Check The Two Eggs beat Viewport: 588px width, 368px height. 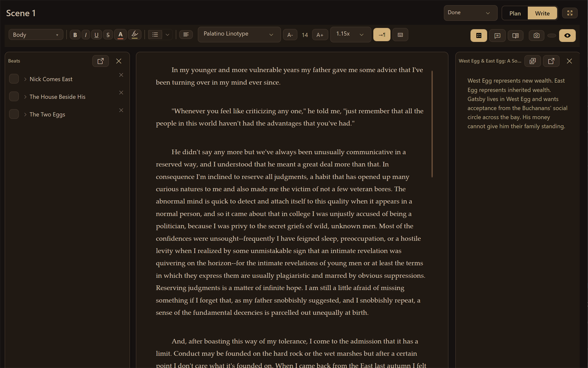[14, 114]
